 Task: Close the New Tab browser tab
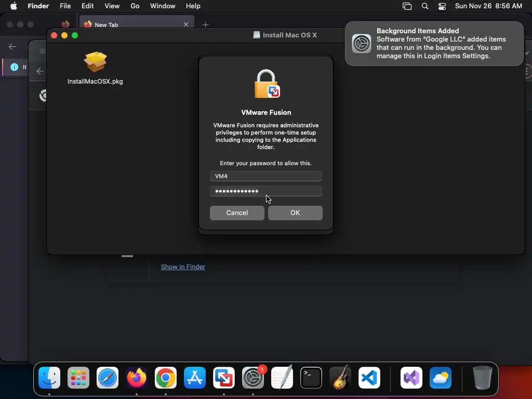pos(186,24)
